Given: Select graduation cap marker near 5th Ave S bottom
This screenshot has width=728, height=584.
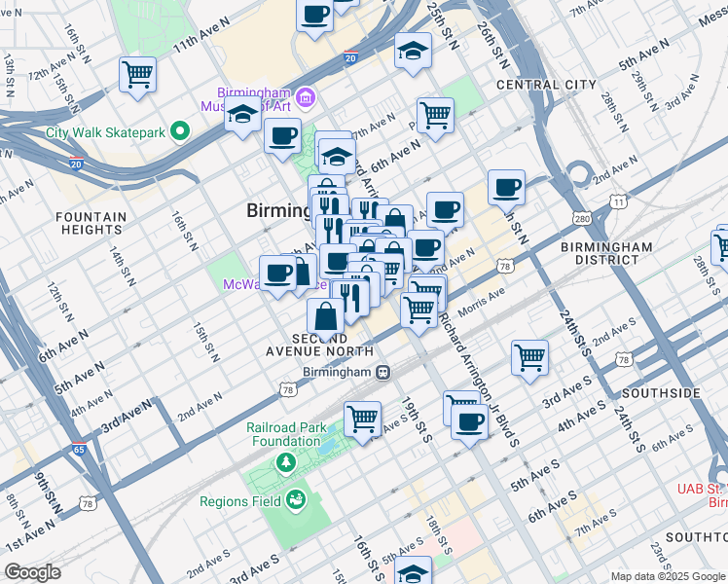Looking at the screenshot, I should click(413, 570).
